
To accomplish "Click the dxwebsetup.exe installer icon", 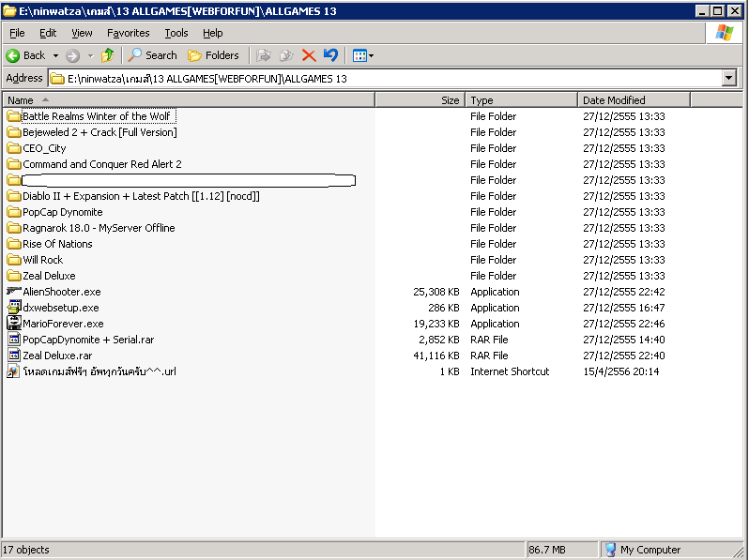I will (14, 307).
